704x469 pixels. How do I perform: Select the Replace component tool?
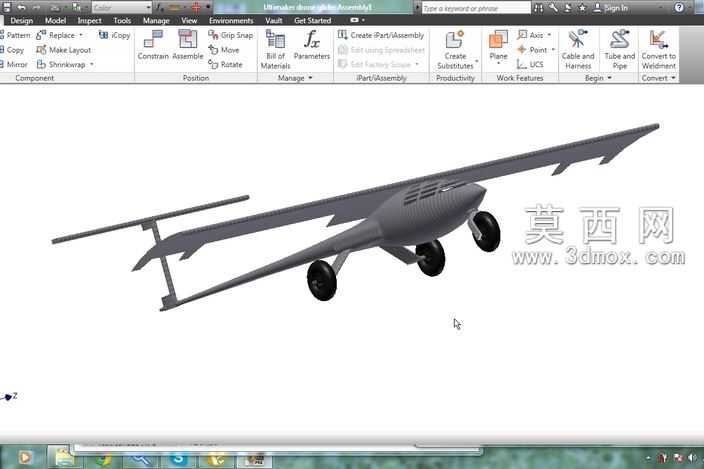click(56, 35)
